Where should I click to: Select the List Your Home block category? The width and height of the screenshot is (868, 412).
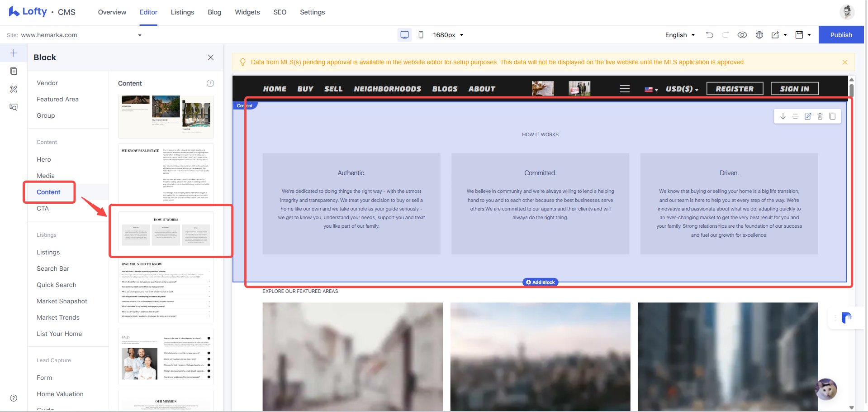(x=59, y=334)
